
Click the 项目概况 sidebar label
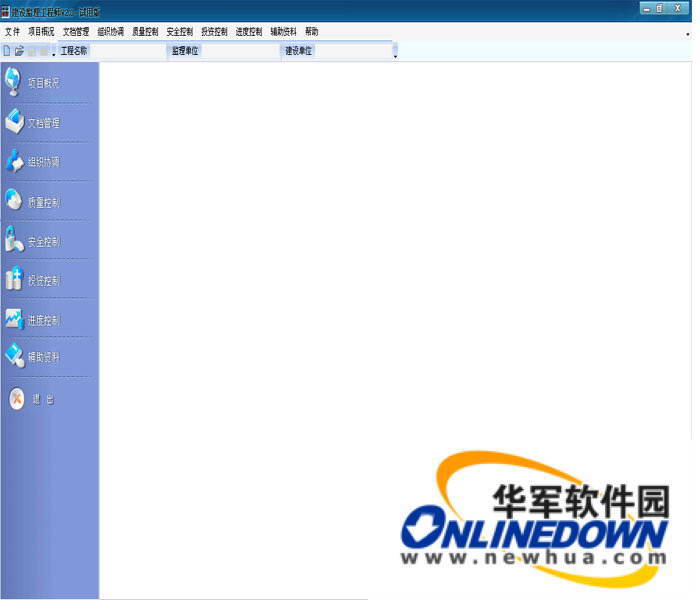(44, 83)
